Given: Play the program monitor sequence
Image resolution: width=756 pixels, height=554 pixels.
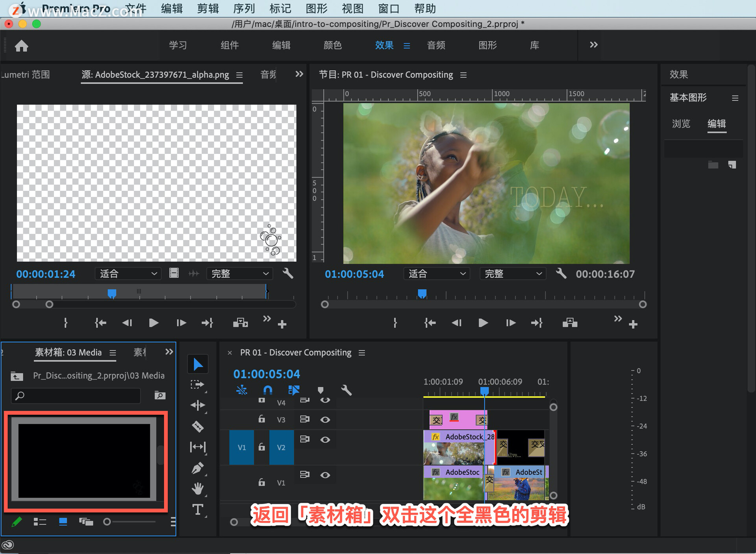Looking at the screenshot, I should [483, 323].
